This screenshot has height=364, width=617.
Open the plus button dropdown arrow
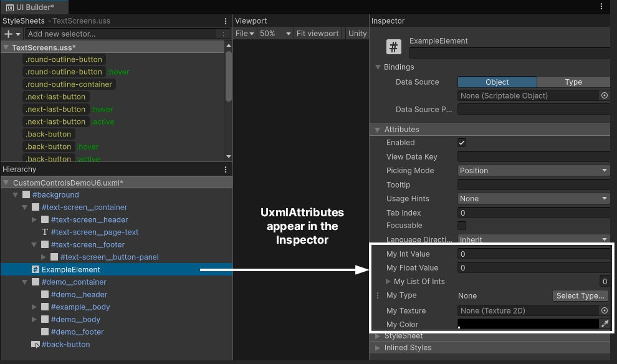click(x=18, y=34)
